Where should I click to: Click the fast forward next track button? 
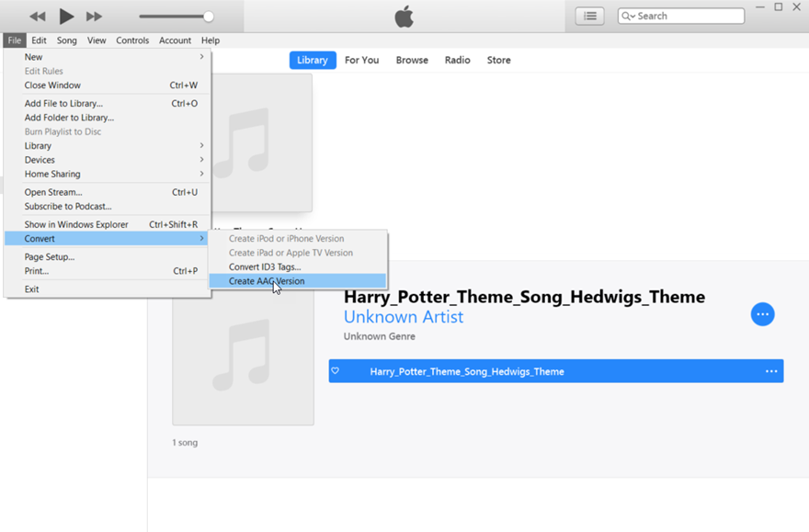pyautogui.click(x=94, y=17)
